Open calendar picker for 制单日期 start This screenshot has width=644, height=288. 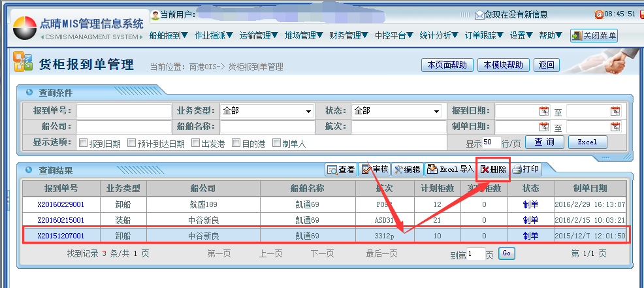(543, 127)
